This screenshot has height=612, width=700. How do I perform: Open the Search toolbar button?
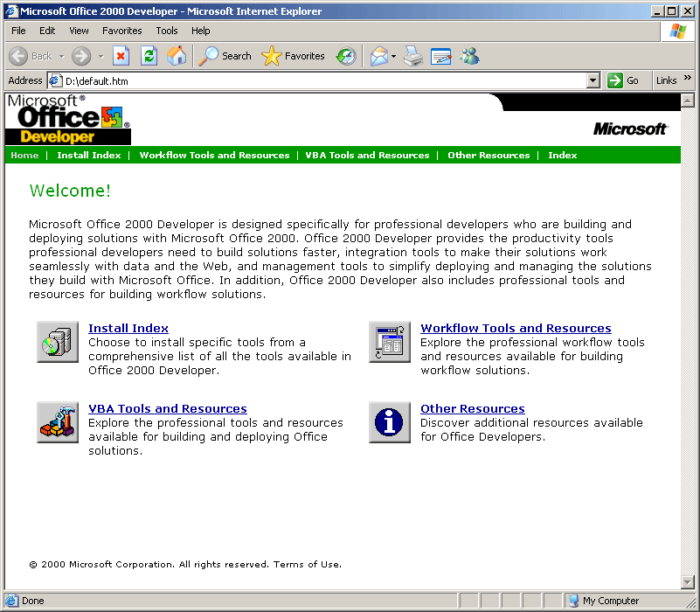point(225,56)
